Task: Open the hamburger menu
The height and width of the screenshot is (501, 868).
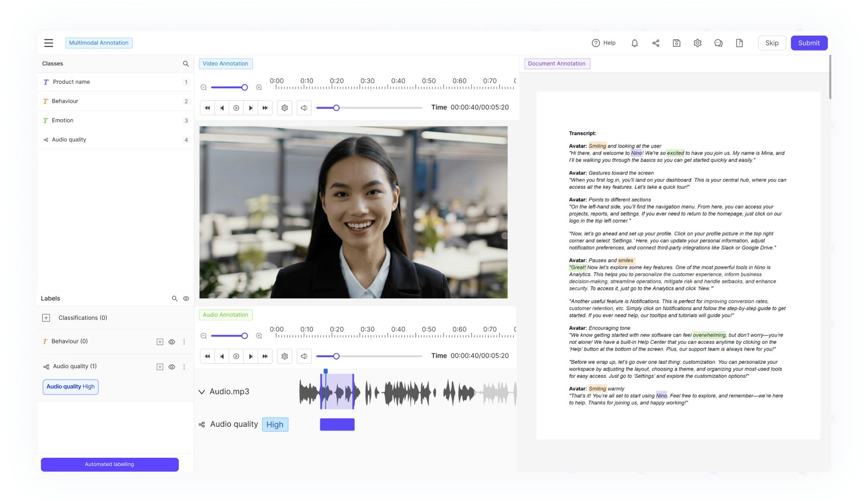Action: [49, 43]
